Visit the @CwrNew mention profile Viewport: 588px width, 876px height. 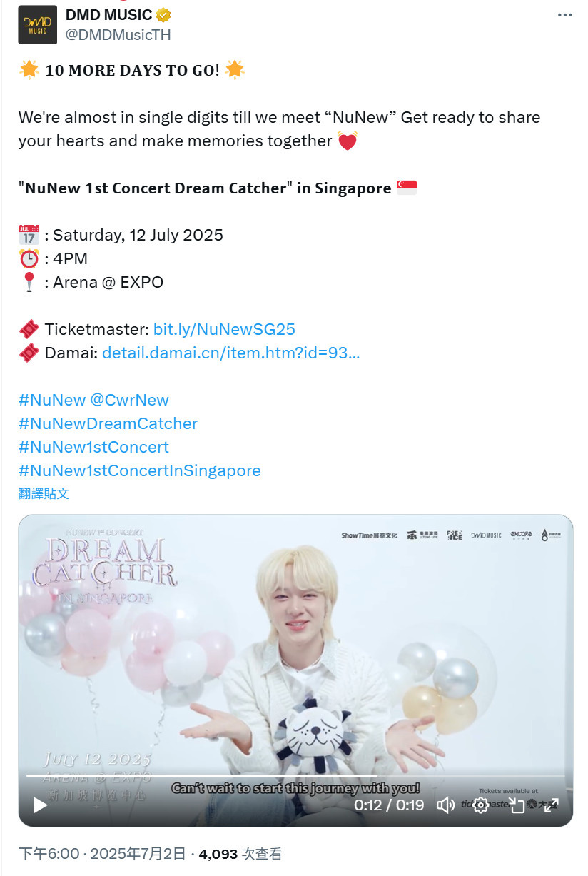pyautogui.click(x=130, y=400)
